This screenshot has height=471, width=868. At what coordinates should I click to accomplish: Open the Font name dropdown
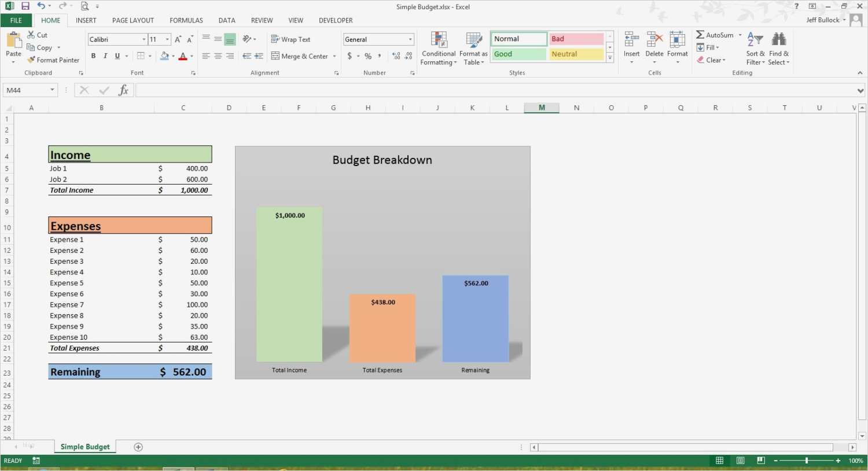[x=144, y=39]
